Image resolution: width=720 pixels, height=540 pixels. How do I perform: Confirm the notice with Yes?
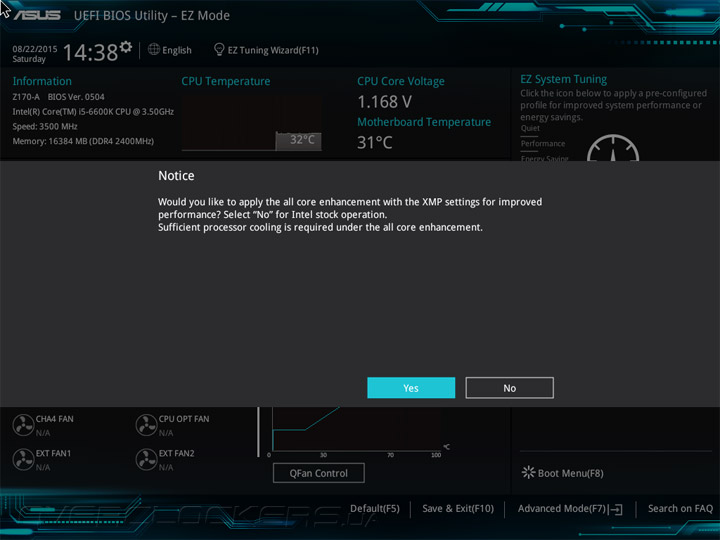click(x=411, y=388)
